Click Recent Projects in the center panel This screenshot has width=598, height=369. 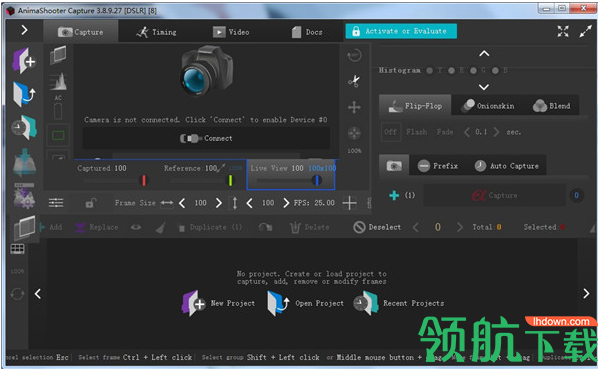click(399, 303)
